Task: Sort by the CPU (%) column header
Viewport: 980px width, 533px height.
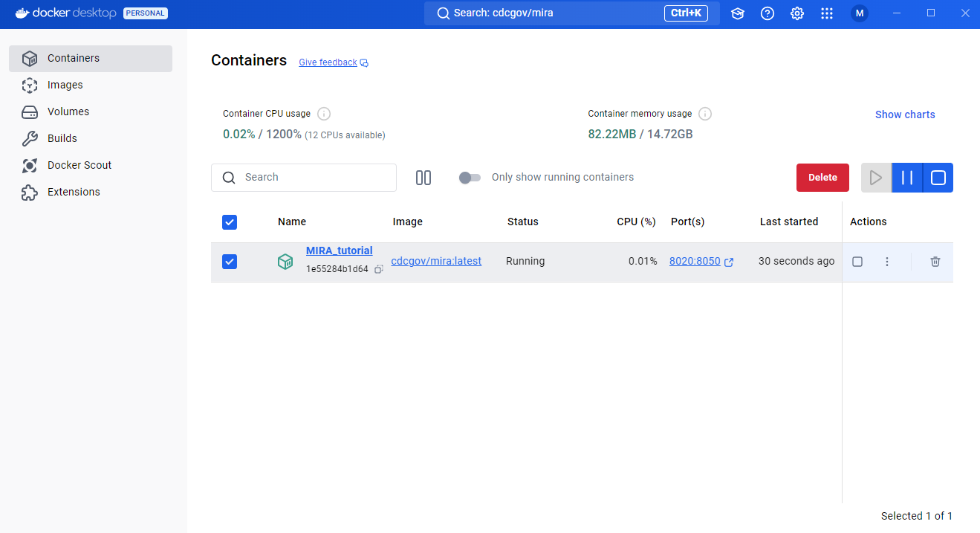Action: (636, 222)
